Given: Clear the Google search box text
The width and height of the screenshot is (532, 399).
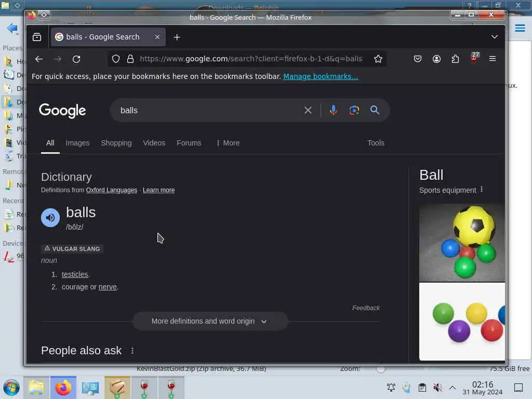Looking at the screenshot, I should click(308, 110).
